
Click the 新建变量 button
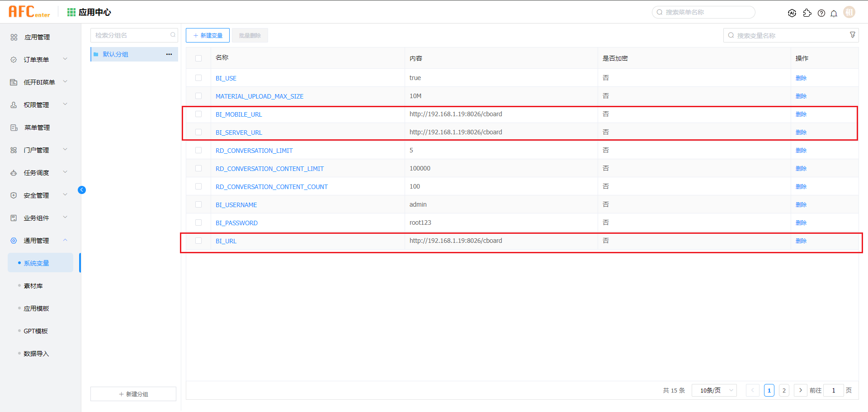point(208,35)
